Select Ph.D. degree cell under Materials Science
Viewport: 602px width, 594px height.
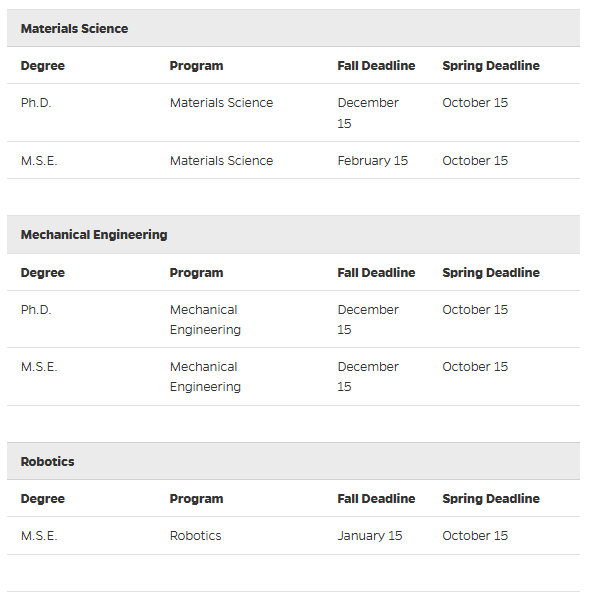click(36, 103)
